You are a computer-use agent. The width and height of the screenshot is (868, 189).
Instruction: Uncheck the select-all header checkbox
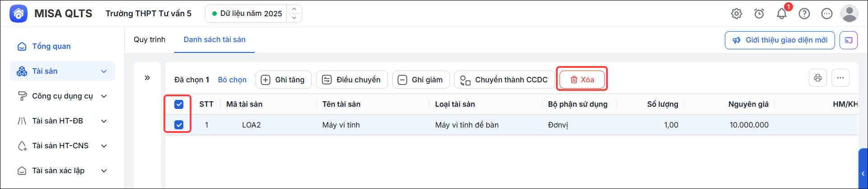(x=179, y=104)
